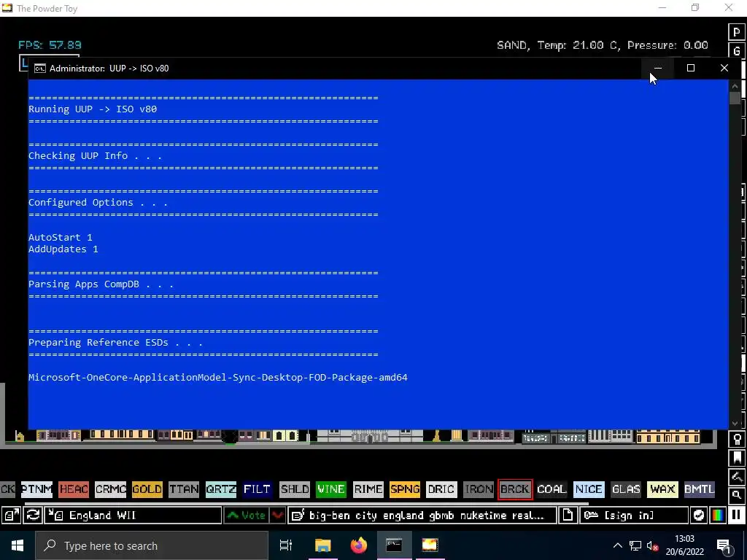
Task: Click the reload simulation icon
Action: (32, 516)
